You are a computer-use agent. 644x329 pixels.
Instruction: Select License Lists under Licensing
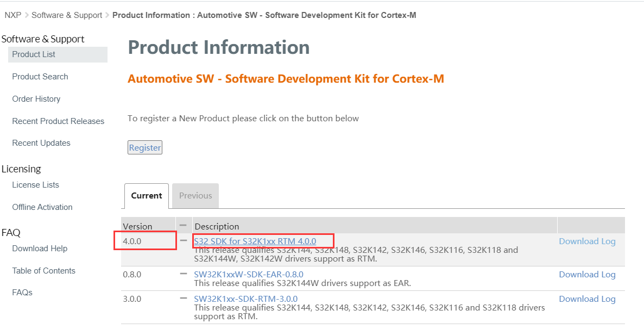(x=35, y=185)
